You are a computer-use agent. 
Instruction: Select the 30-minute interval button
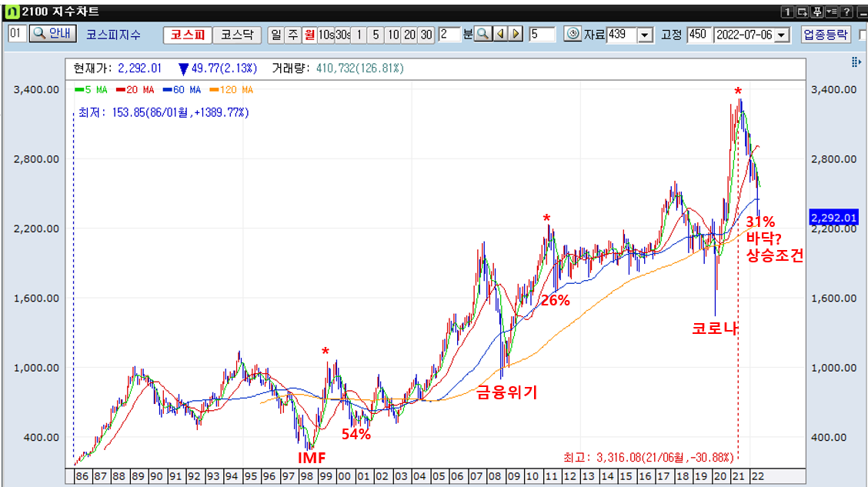[426, 35]
